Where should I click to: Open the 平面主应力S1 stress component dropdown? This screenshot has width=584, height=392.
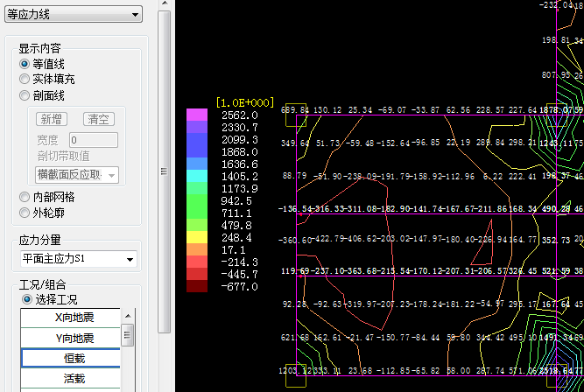[78, 259]
